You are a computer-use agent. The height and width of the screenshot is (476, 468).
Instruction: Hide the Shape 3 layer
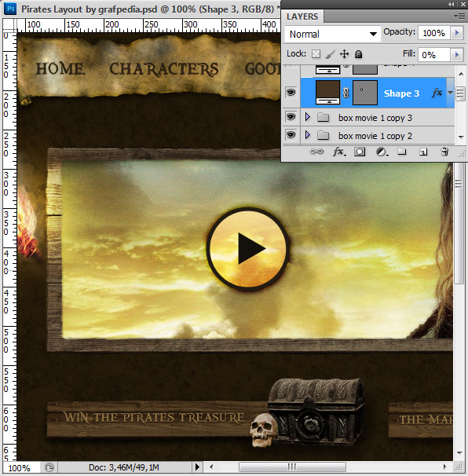[291, 92]
